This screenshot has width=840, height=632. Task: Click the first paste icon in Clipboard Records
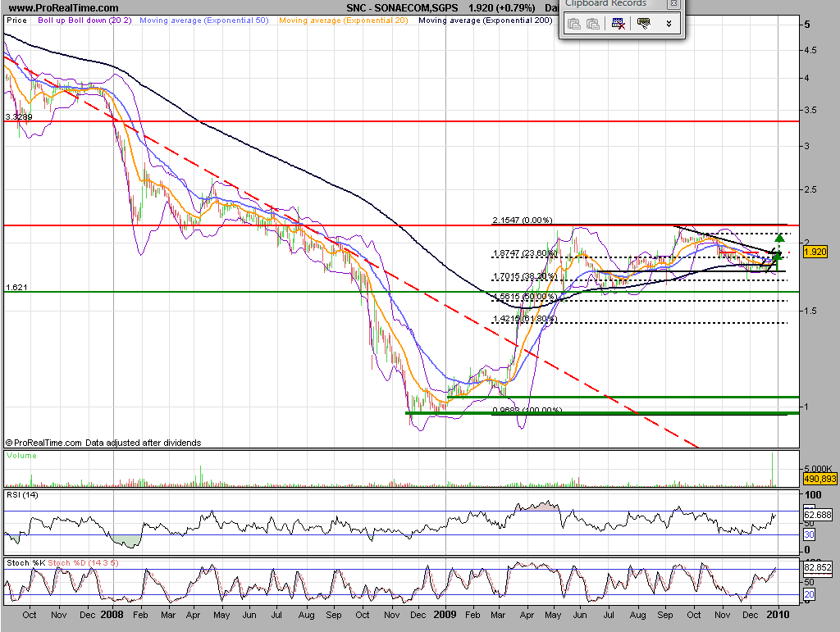[x=574, y=24]
